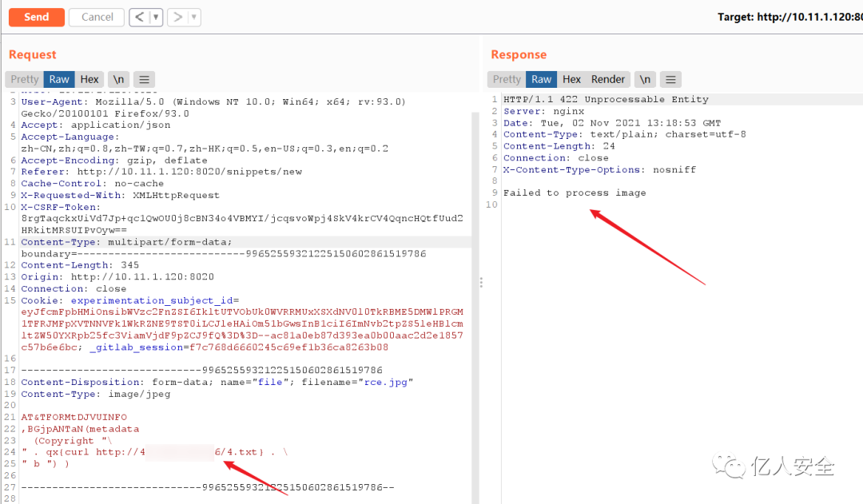Toggle \n non-printable characters in Request
Viewport: 863px width, 504px height.
[118, 79]
